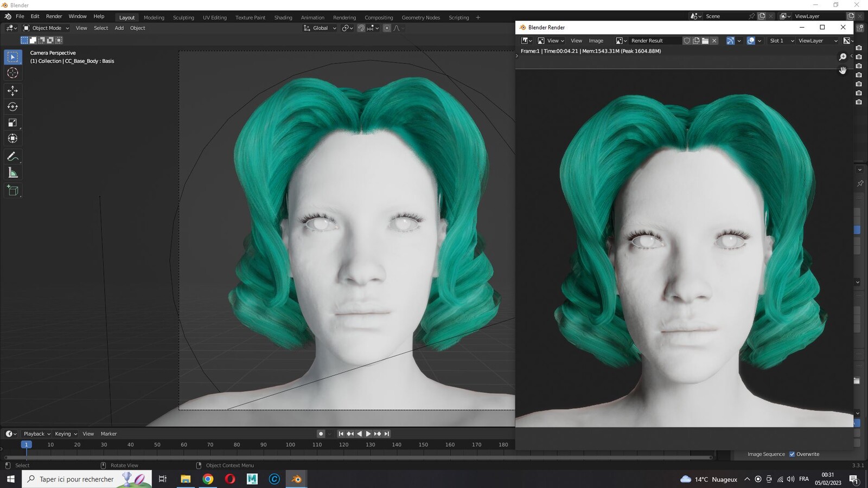Select the Measure tool
The width and height of the screenshot is (868, 488).
13,173
